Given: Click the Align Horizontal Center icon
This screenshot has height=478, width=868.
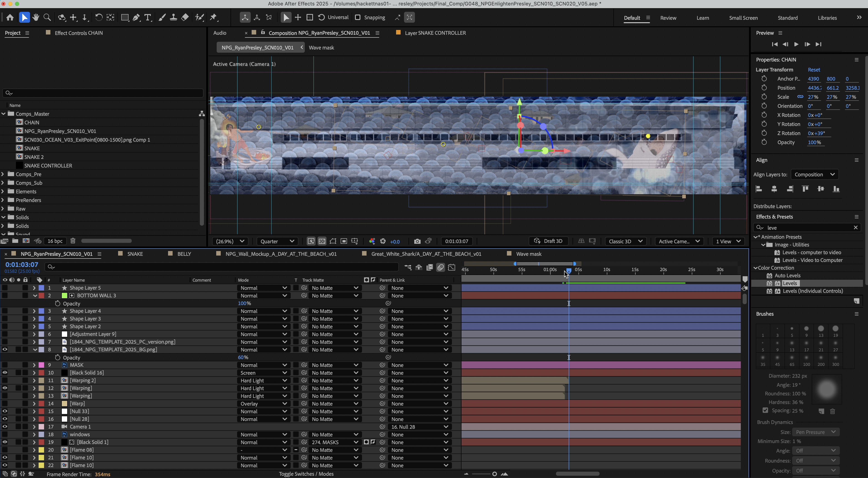Looking at the screenshot, I should (x=774, y=189).
